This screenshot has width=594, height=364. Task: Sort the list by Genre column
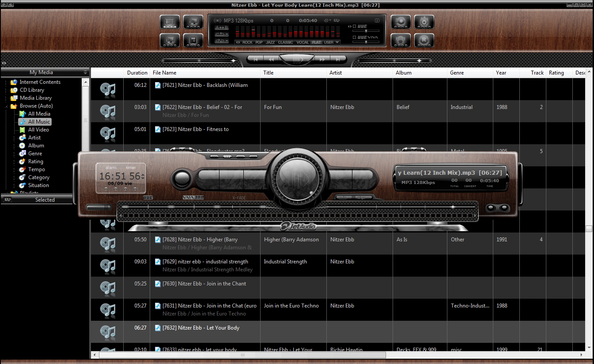470,73
